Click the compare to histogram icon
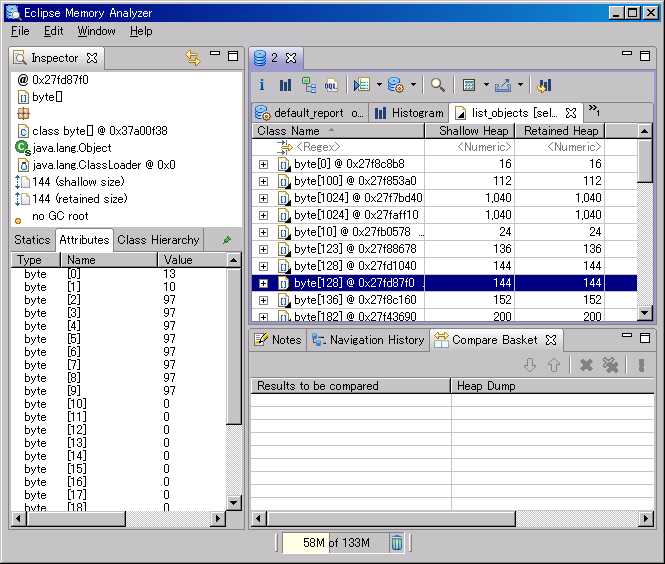 pos(544,86)
